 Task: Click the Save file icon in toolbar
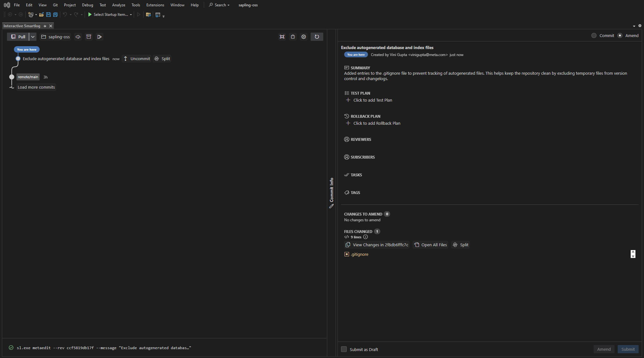coord(48,15)
